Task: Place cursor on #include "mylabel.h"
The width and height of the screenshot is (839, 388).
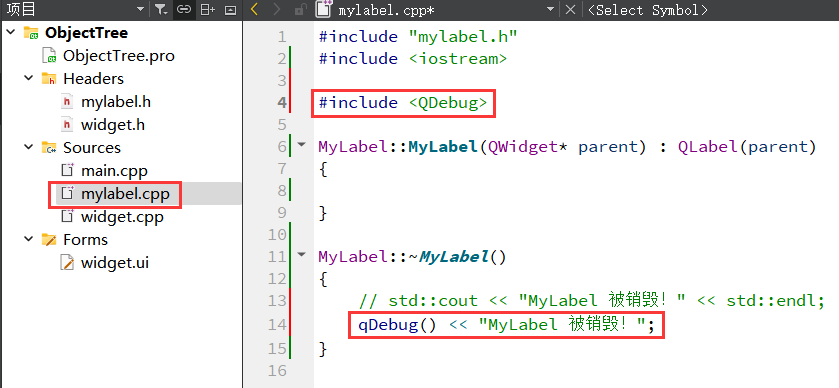Action: [x=418, y=37]
